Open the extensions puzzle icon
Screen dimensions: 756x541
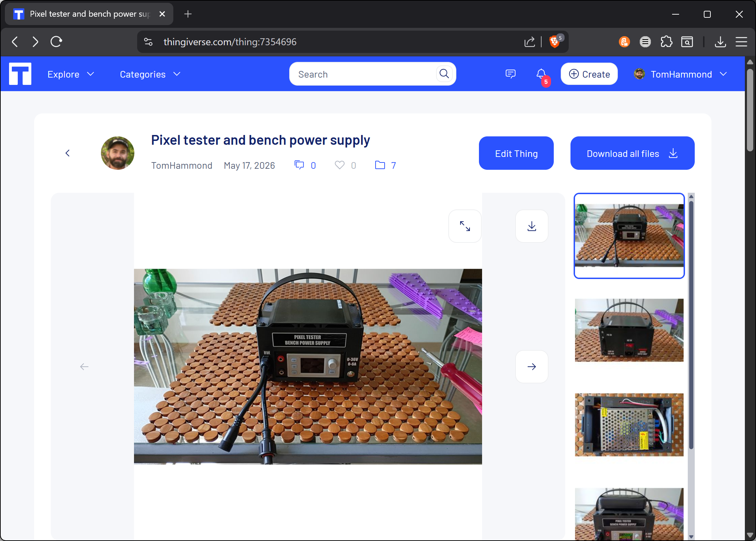(666, 42)
